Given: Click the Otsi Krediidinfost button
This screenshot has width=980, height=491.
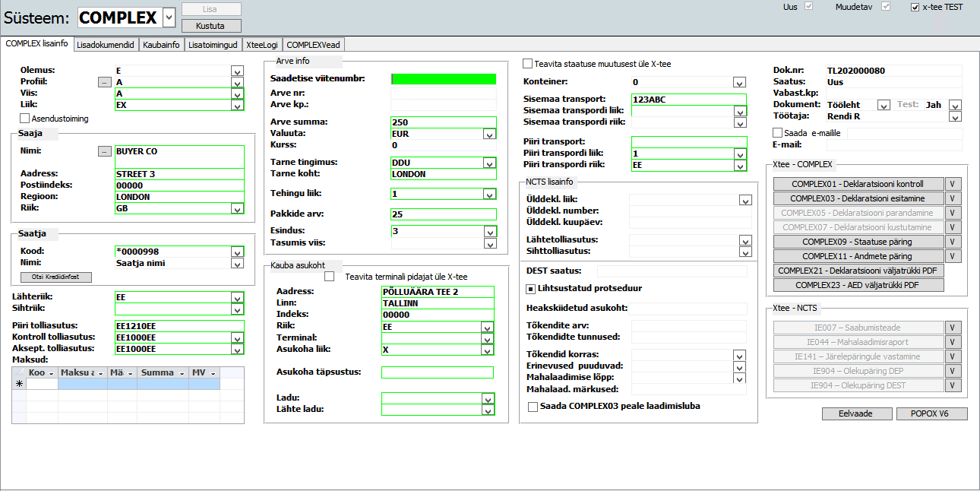Looking at the screenshot, I should click(56, 277).
